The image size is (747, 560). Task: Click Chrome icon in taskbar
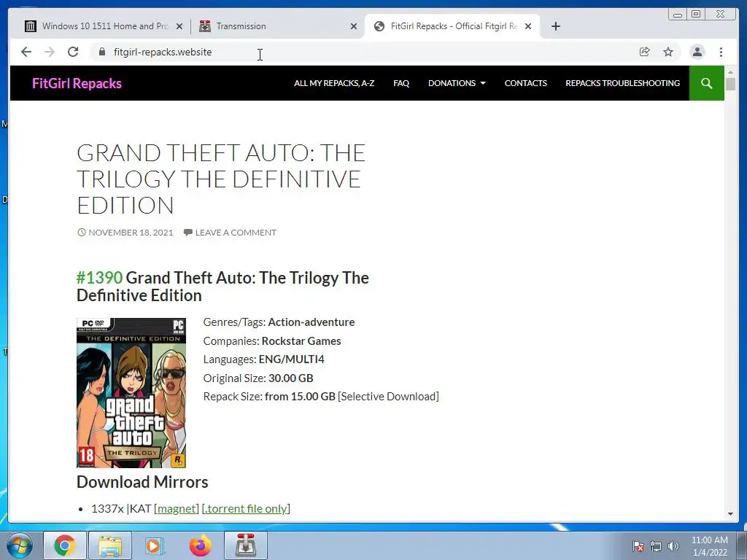tap(64, 545)
